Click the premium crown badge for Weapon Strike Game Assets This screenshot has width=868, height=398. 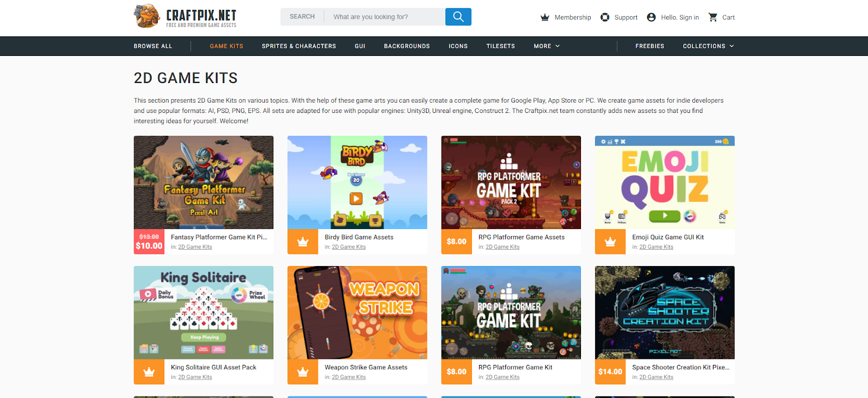(x=303, y=372)
